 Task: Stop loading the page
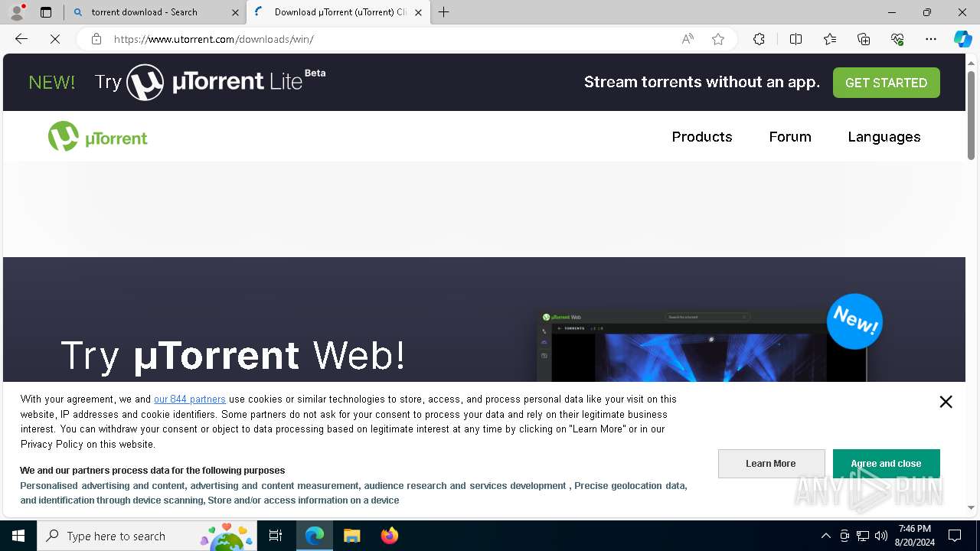coord(55,39)
